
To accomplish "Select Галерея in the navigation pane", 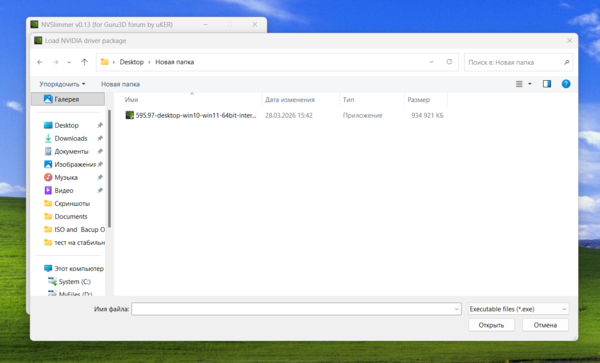I will point(68,99).
